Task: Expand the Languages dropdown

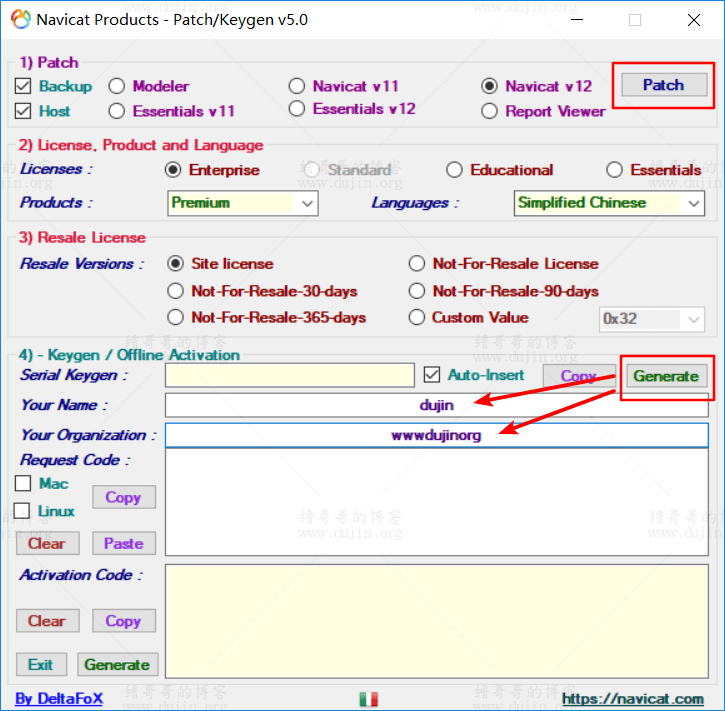Action: (x=610, y=203)
